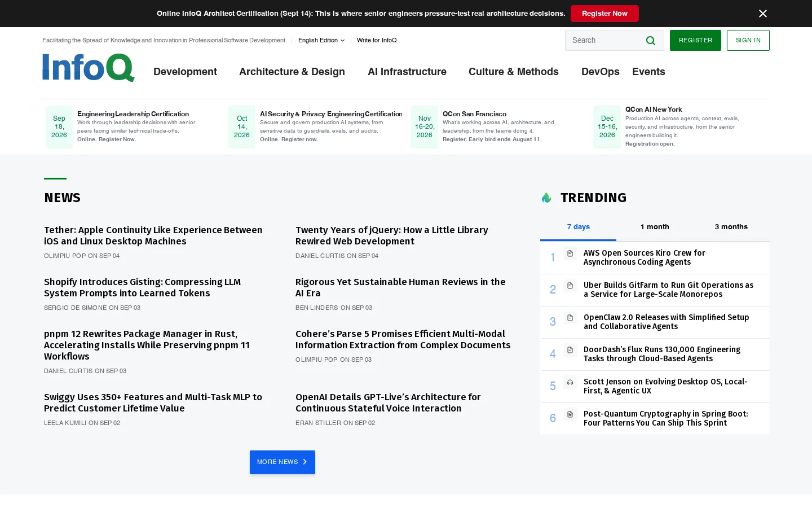This screenshot has width=812, height=508.
Task: Switch trending to the 7 days tab
Action: [x=578, y=227]
